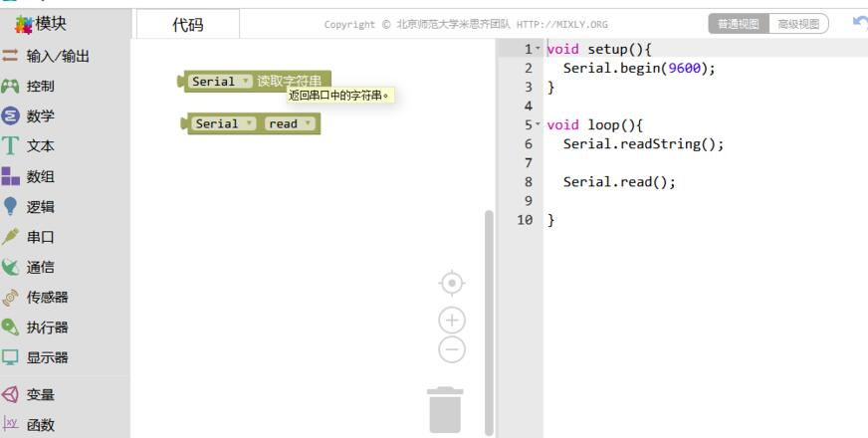Open the 变量 menu label
The height and width of the screenshot is (438, 868).
coord(41,394)
